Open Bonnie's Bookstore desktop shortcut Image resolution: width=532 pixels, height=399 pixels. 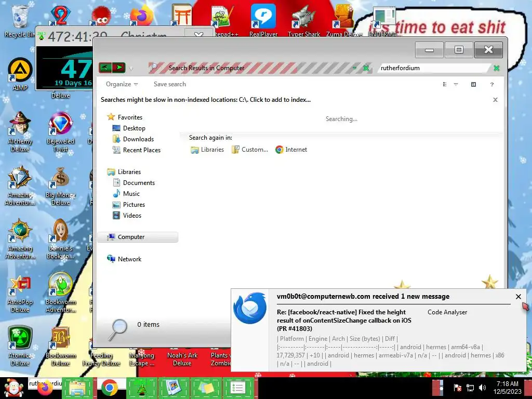click(x=60, y=239)
